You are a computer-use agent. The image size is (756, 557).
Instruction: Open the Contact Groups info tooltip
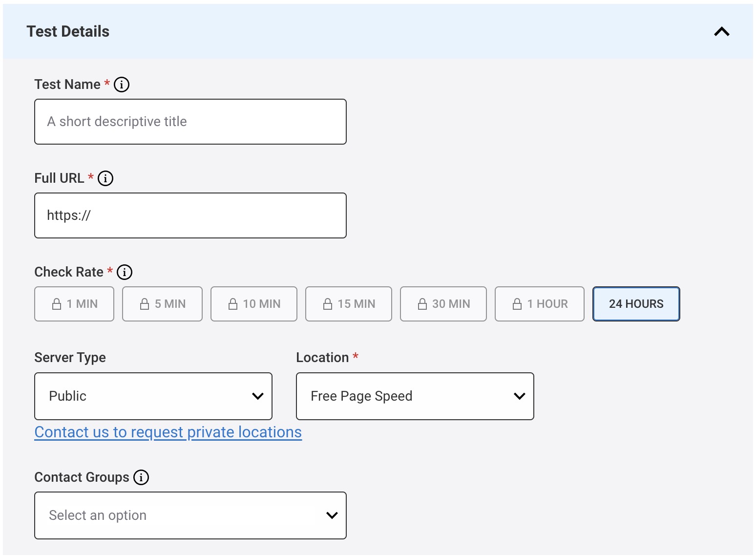[141, 477]
